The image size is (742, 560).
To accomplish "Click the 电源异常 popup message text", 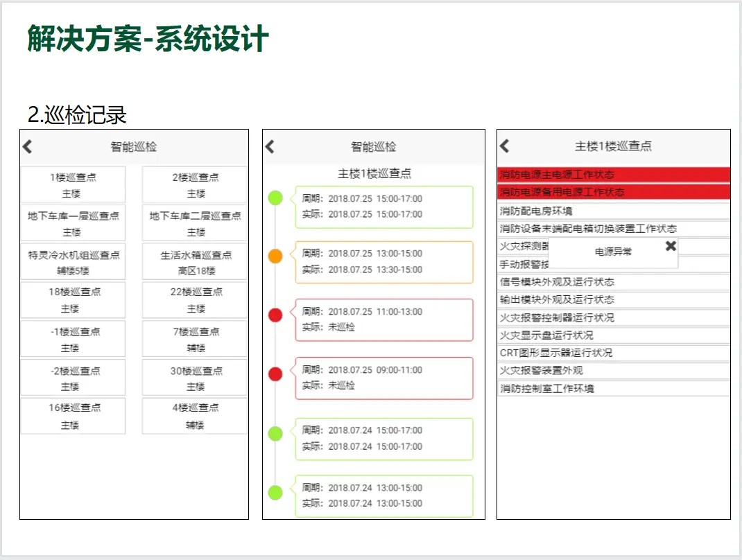I will [x=613, y=252].
